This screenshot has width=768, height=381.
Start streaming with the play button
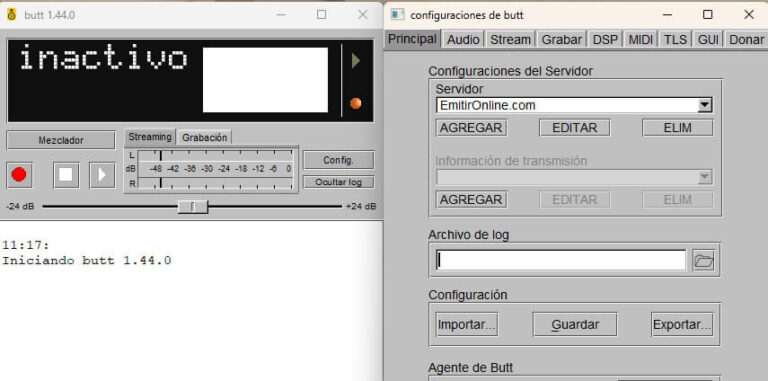102,175
